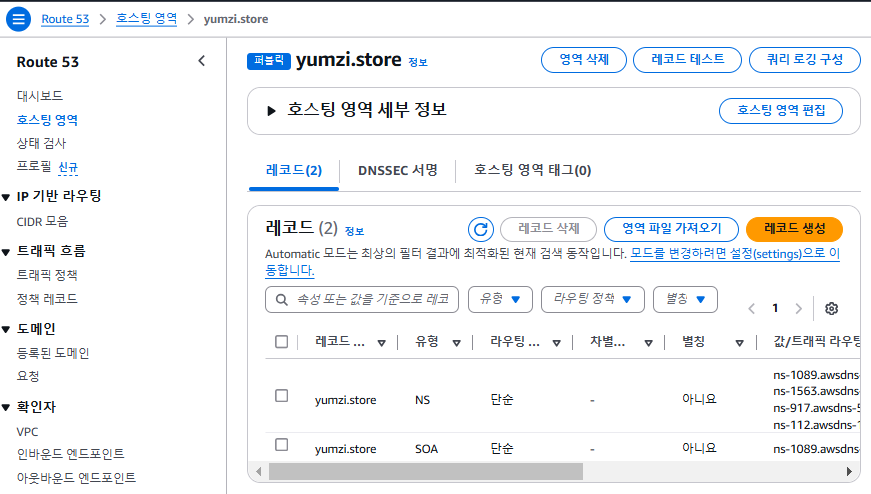Click the record search input field
871x494 pixels.
pyautogui.click(x=362, y=300)
